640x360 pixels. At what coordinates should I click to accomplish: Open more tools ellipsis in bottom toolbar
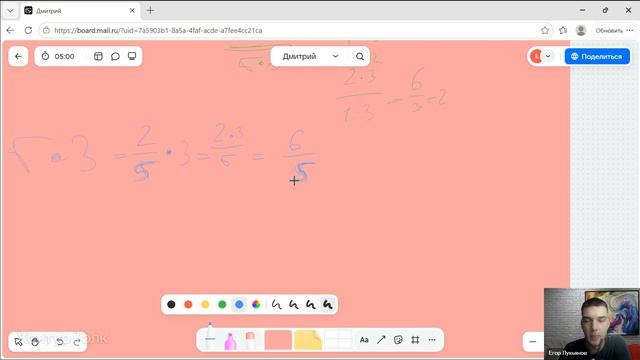tap(432, 340)
